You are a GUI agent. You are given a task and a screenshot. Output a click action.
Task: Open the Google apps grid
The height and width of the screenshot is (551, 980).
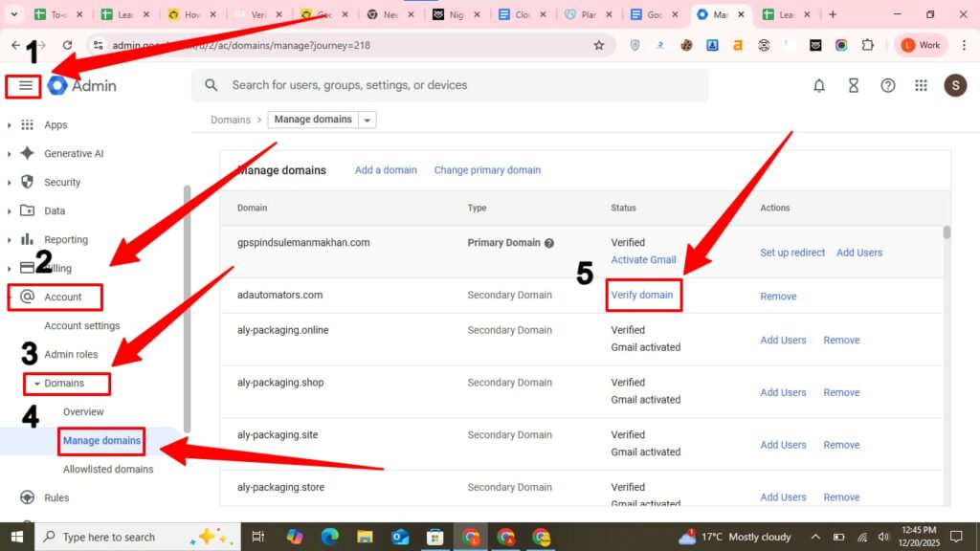[x=922, y=85]
